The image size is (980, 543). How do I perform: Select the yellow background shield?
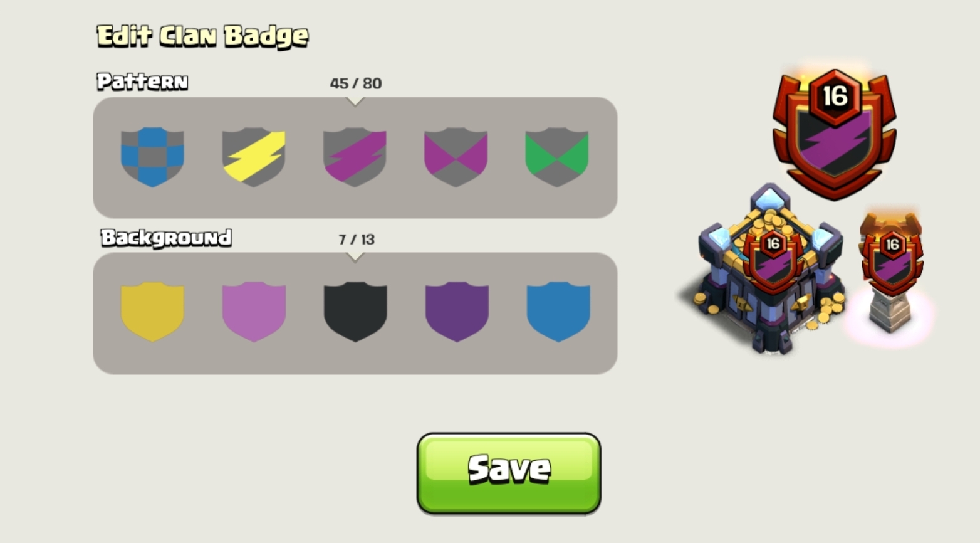pos(152,312)
